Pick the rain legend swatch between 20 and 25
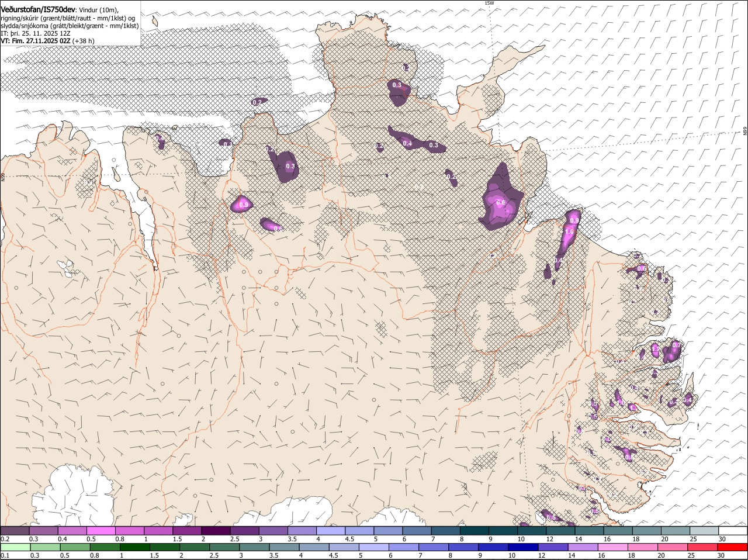Image resolution: width=748 pixels, height=560 pixels. (673, 547)
